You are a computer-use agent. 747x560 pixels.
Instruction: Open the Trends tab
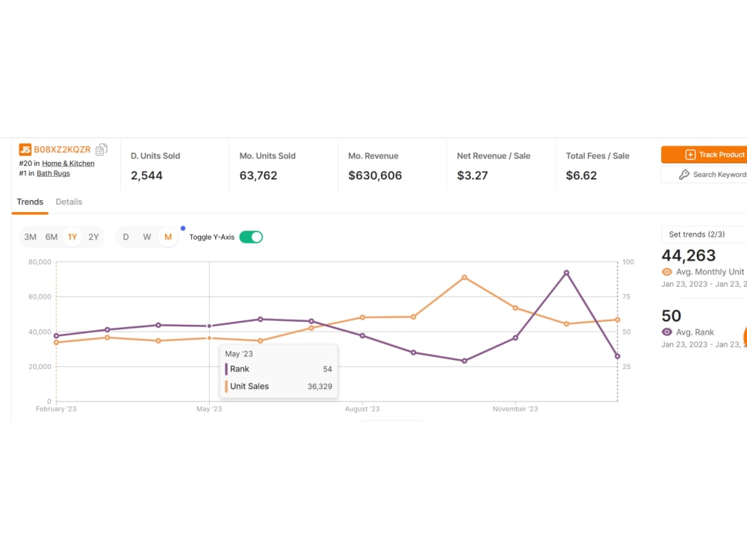(30, 202)
